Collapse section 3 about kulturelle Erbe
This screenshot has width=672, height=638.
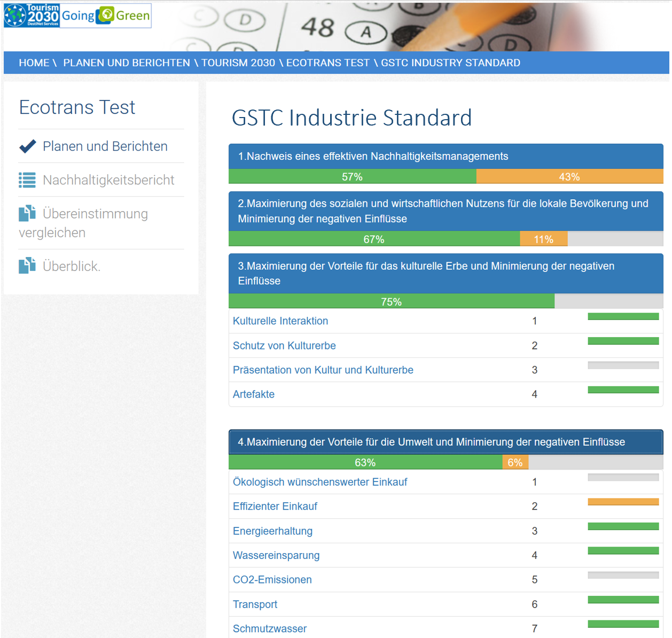click(425, 273)
